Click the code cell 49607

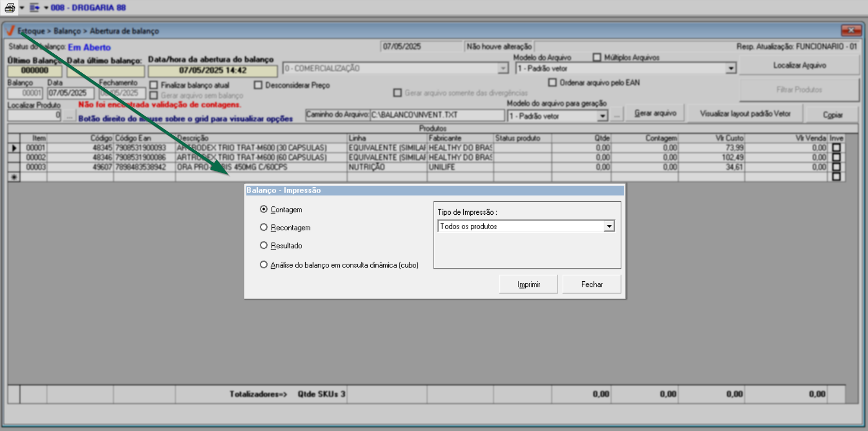pos(80,167)
